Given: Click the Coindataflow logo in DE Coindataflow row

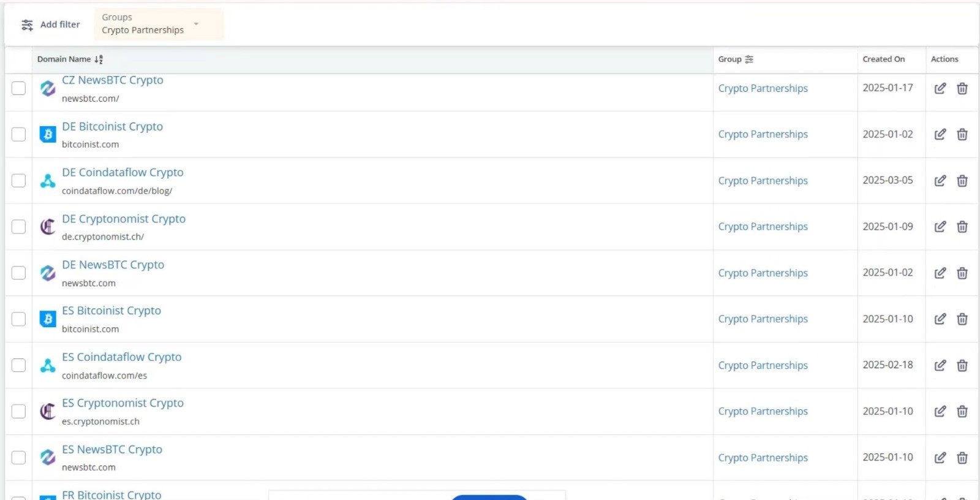Looking at the screenshot, I should (48, 181).
